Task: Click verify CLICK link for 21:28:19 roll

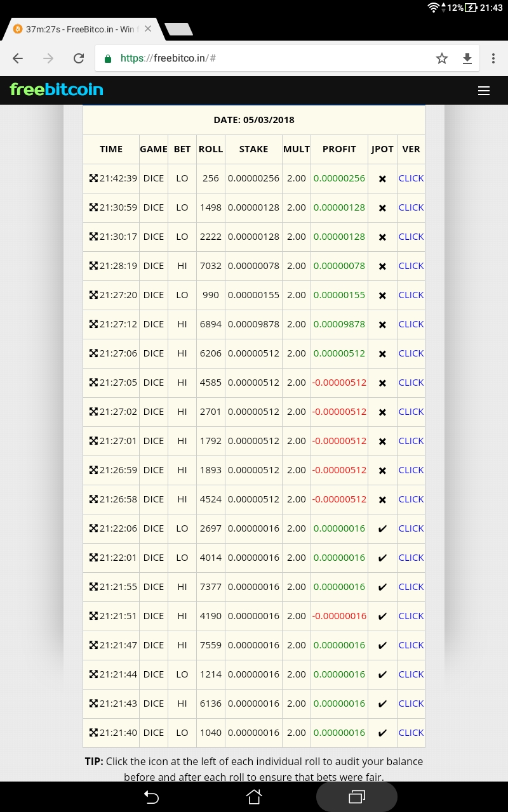Action: point(411,266)
